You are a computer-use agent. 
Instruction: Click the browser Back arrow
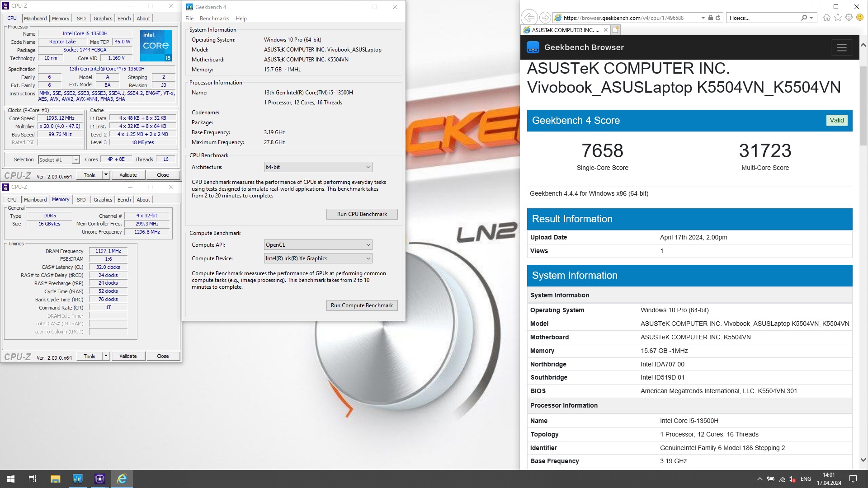click(529, 18)
